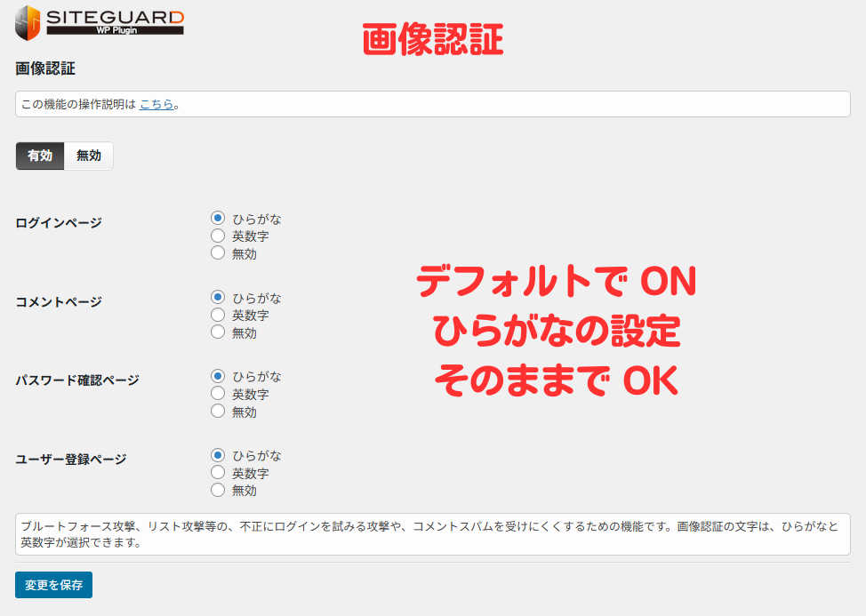This screenshot has width=866, height=616.
Task: Select 英数字 for the ログインページ
Action: coord(217,236)
